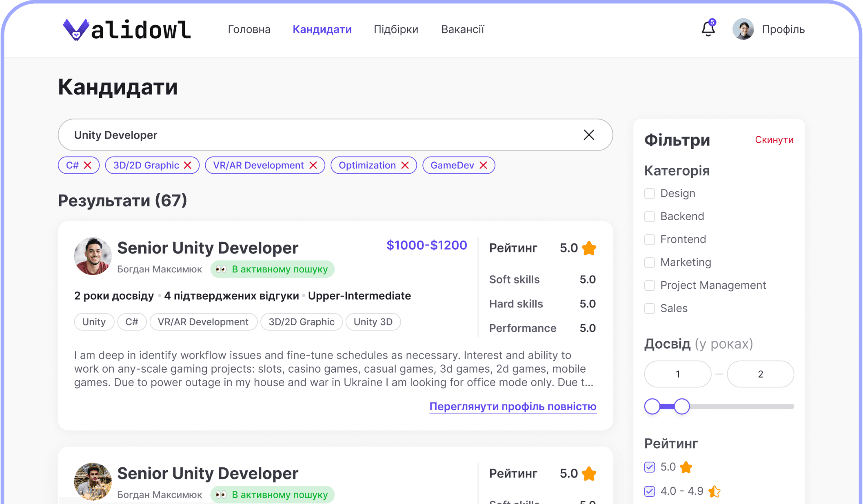Viewport: 863px width, 504px height.
Task: Click the Підбірки menu item
Action: [x=396, y=28]
